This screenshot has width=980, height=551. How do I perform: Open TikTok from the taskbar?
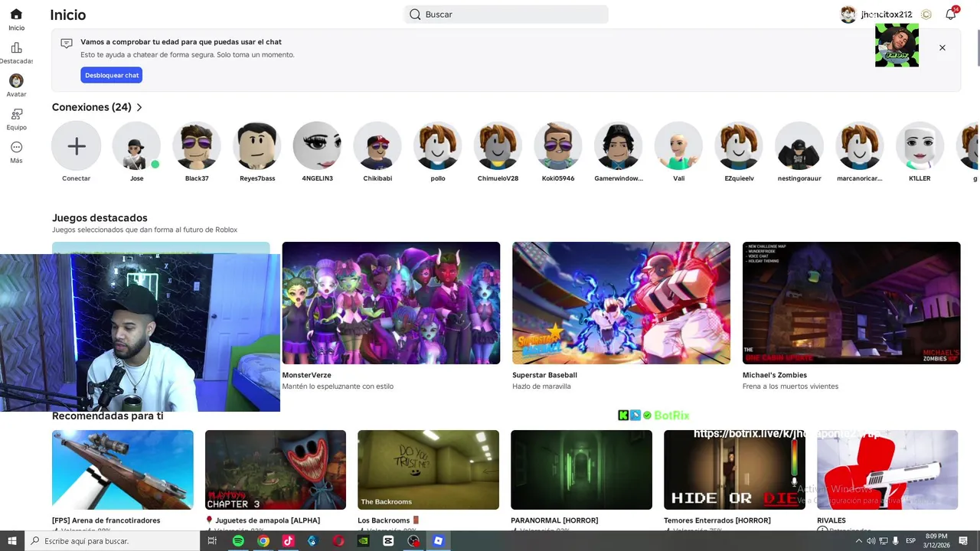[288, 541]
